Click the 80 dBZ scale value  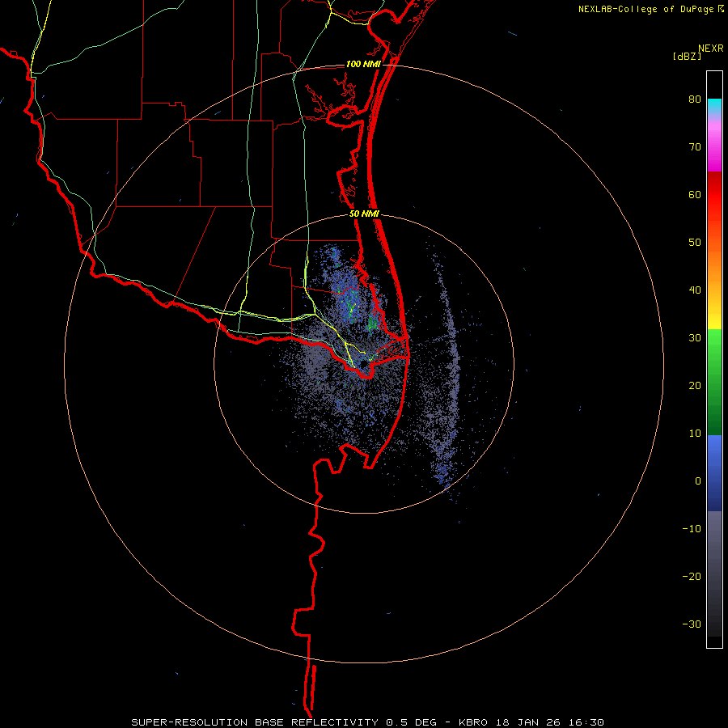click(695, 99)
